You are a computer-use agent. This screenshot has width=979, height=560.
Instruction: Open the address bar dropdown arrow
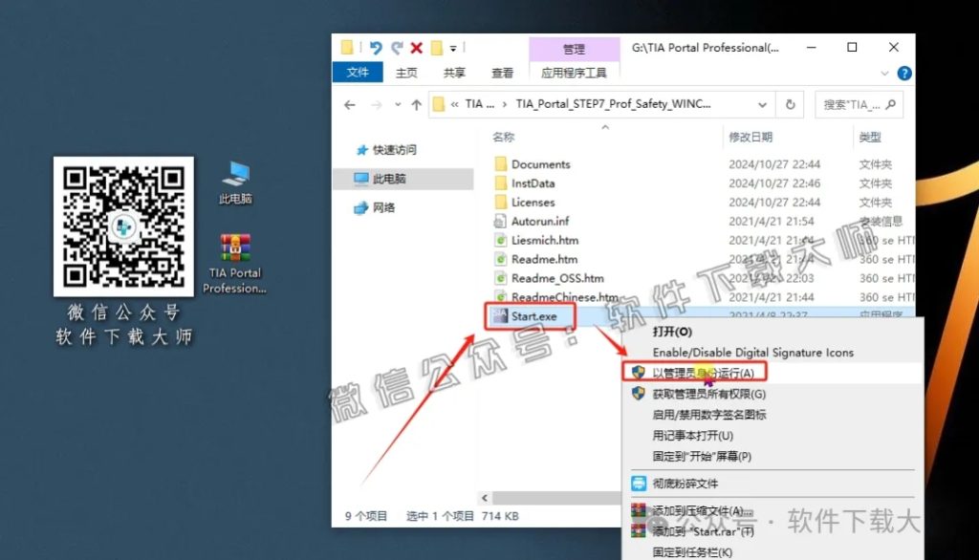[760, 104]
